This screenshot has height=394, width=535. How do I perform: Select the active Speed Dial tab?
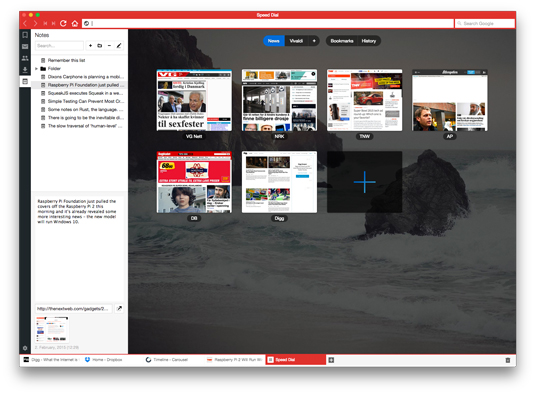click(x=296, y=360)
